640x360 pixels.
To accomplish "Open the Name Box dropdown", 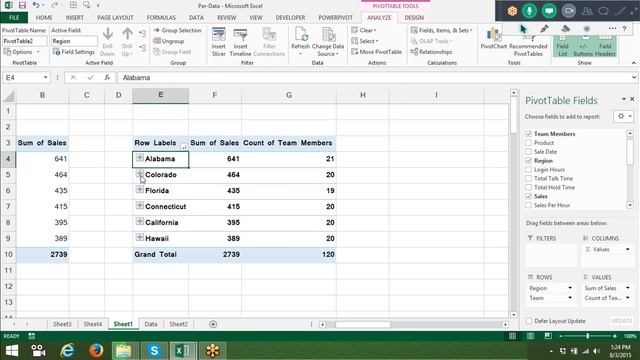I will [x=45, y=77].
